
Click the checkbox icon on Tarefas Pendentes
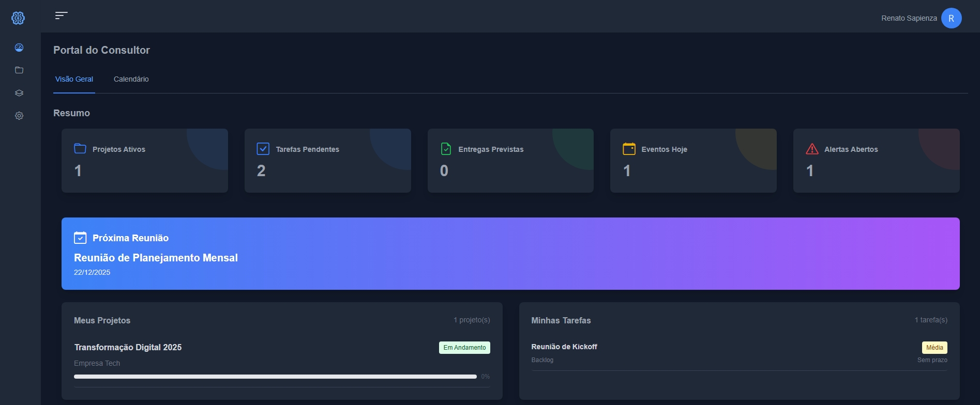coord(263,149)
